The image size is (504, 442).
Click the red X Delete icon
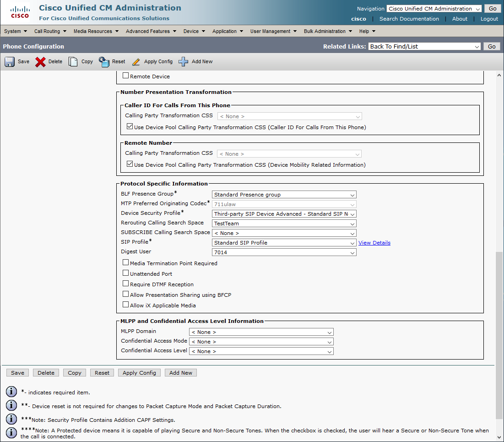pyautogui.click(x=41, y=62)
